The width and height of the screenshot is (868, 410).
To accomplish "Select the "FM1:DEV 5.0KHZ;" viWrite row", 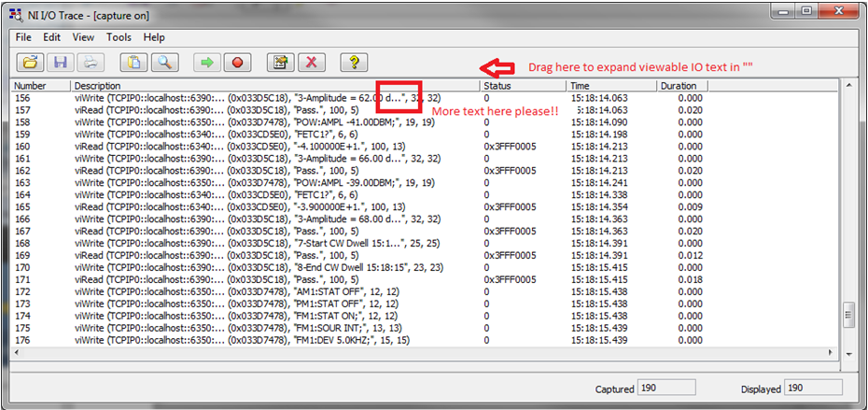I will [359, 340].
